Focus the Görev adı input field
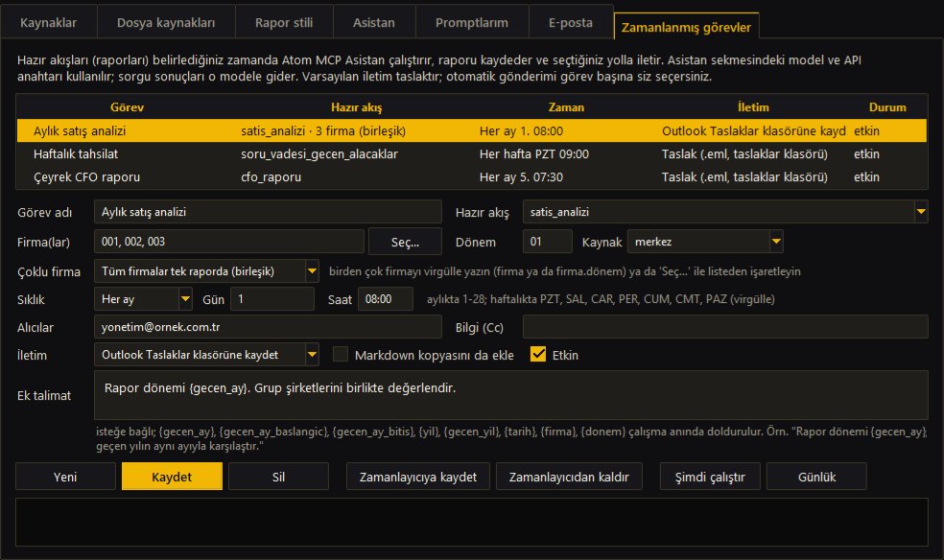944x560 pixels. (x=268, y=212)
